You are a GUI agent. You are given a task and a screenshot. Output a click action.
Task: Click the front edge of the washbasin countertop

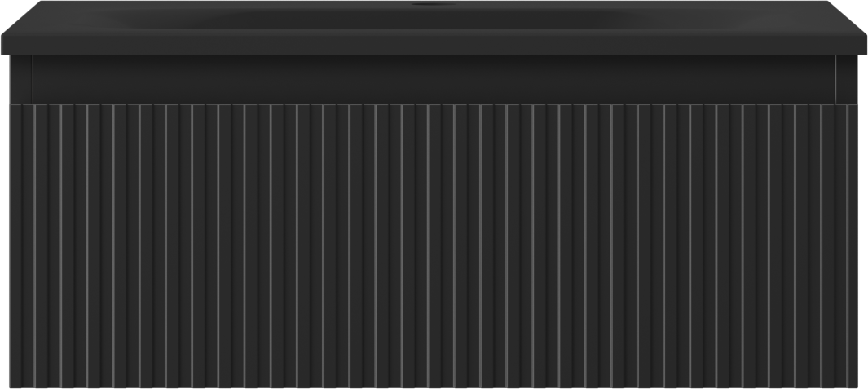[x=434, y=44]
